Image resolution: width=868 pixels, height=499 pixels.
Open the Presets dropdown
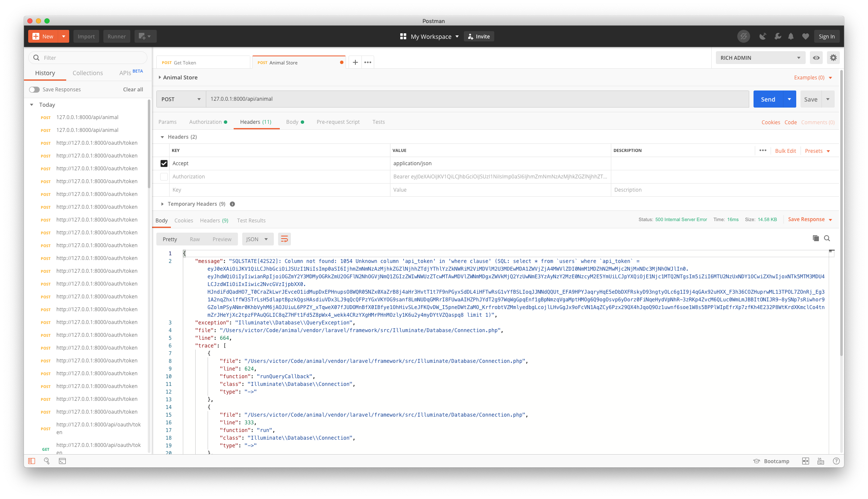(817, 151)
